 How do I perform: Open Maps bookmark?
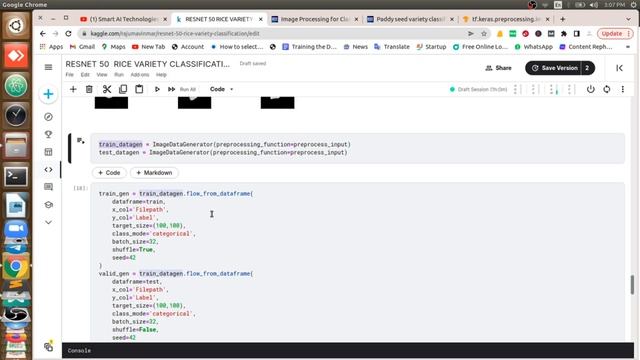(113, 47)
